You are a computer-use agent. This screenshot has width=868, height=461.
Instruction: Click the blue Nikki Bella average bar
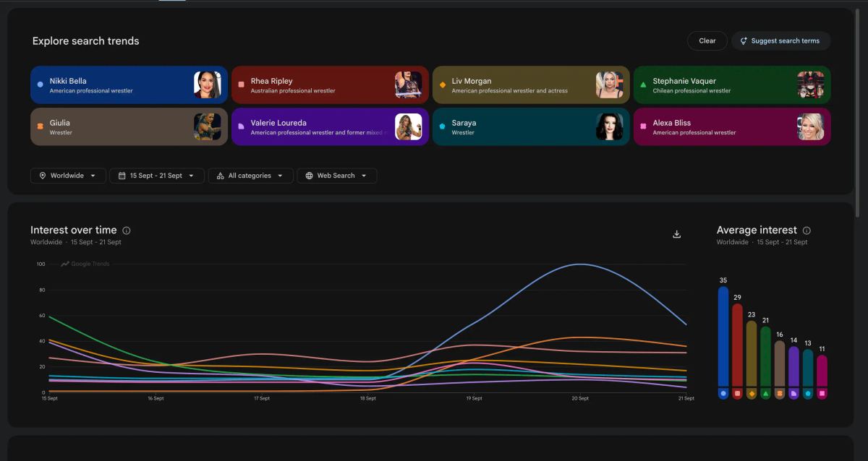[x=723, y=336]
